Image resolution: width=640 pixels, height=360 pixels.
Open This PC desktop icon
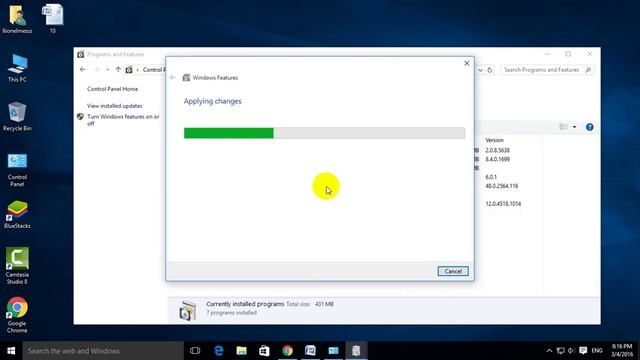17,68
